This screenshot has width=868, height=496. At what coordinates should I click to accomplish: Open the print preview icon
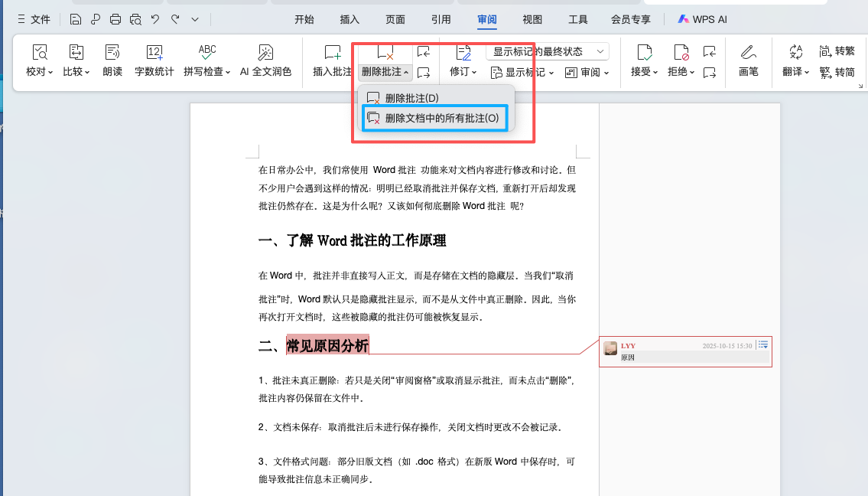135,19
